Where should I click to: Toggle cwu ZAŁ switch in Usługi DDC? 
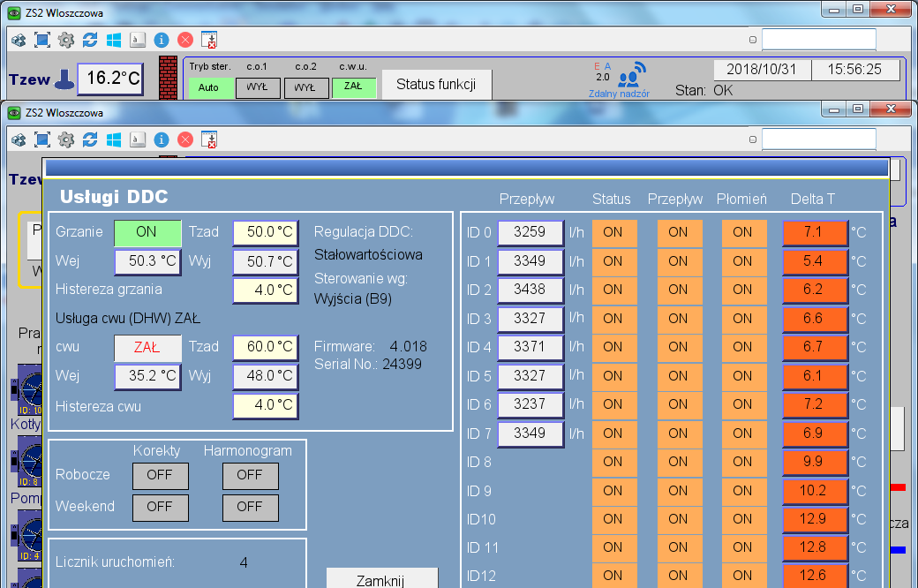147,347
